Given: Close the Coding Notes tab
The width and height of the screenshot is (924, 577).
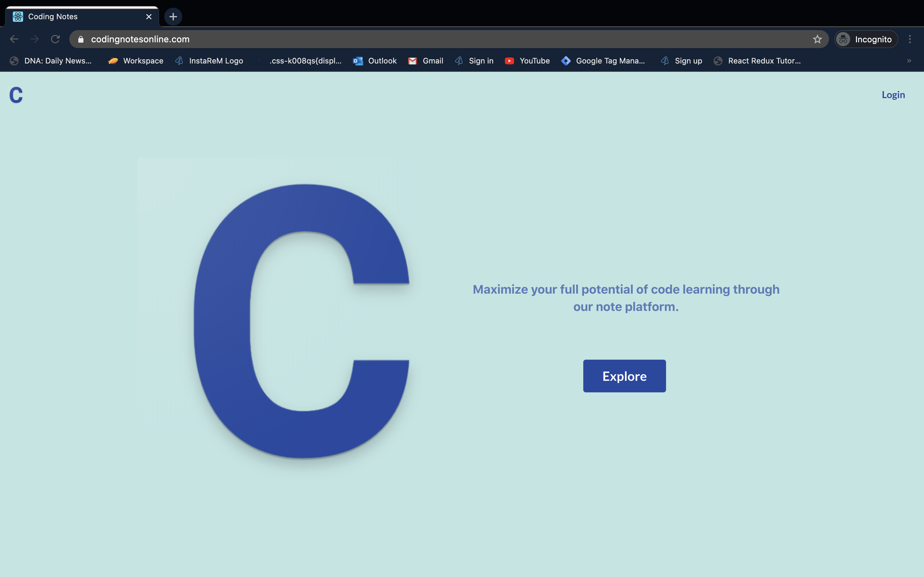Looking at the screenshot, I should click(x=149, y=17).
